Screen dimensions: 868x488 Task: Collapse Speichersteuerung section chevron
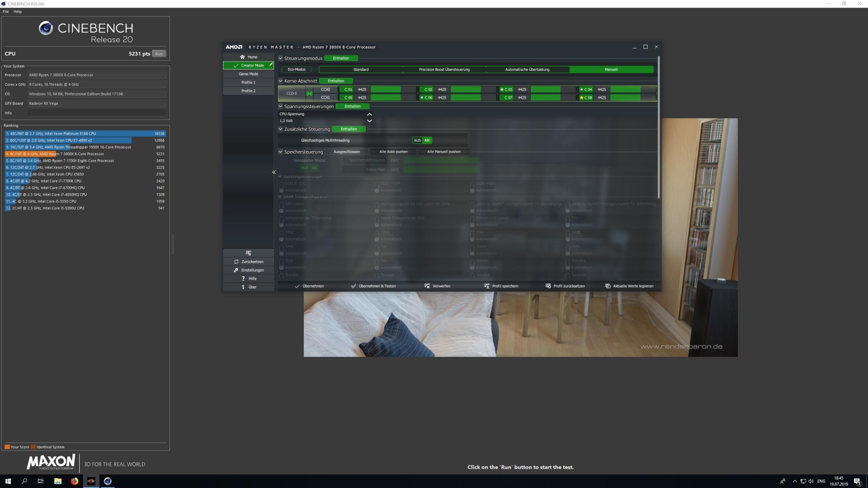(280, 152)
